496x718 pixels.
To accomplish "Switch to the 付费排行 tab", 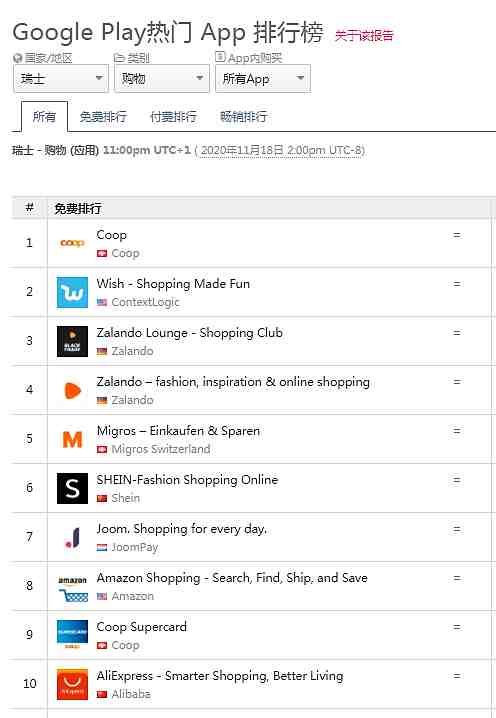I will pyautogui.click(x=173, y=117).
